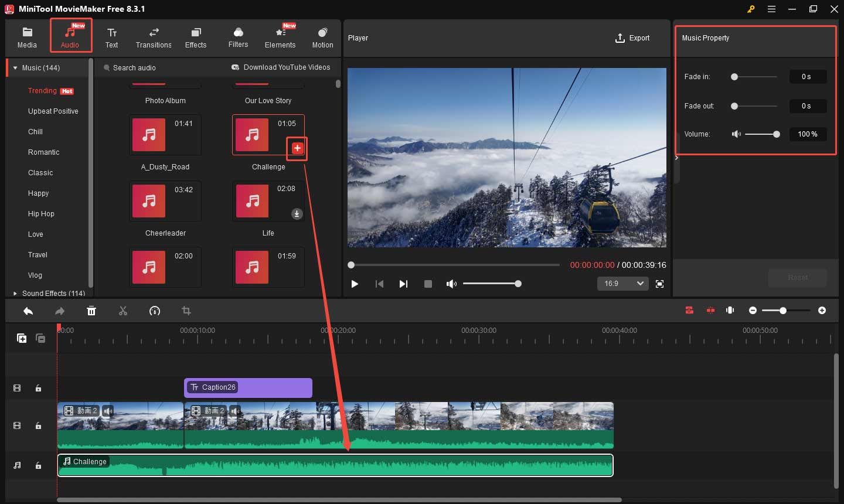Mute the player preview volume
This screenshot has width=844, height=504.
point(451,284)
